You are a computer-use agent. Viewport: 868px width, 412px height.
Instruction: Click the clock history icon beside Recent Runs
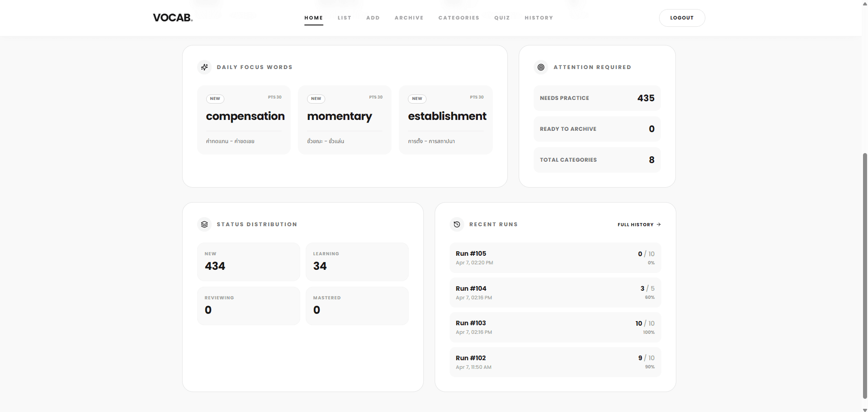pyautogui.click(x=457, y=224)
